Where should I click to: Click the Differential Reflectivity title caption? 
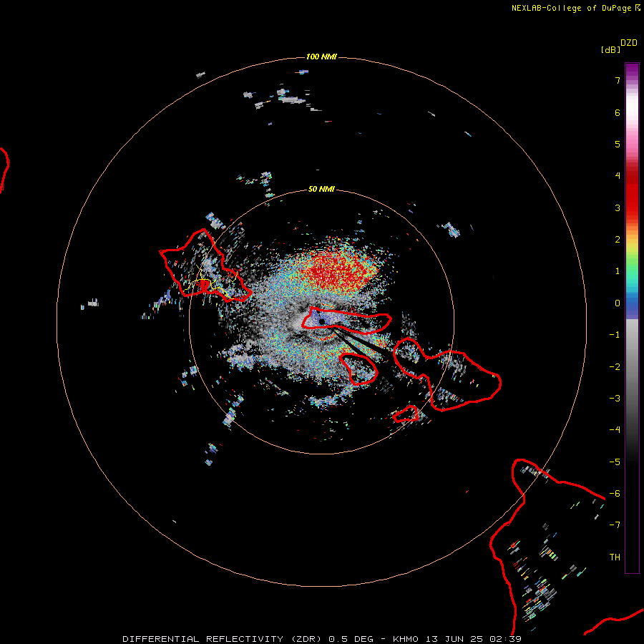click(322, 639)
